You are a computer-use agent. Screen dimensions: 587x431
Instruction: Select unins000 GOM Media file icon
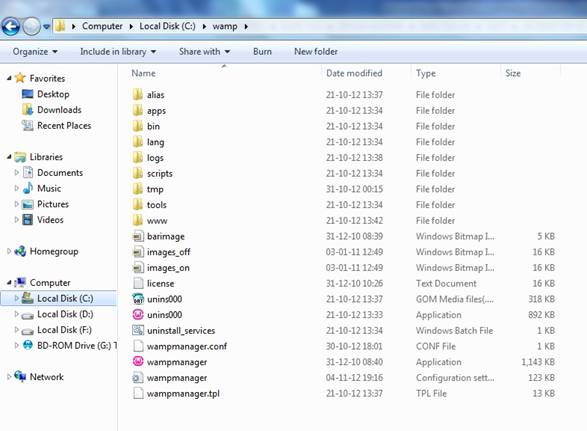coord(138,299)
